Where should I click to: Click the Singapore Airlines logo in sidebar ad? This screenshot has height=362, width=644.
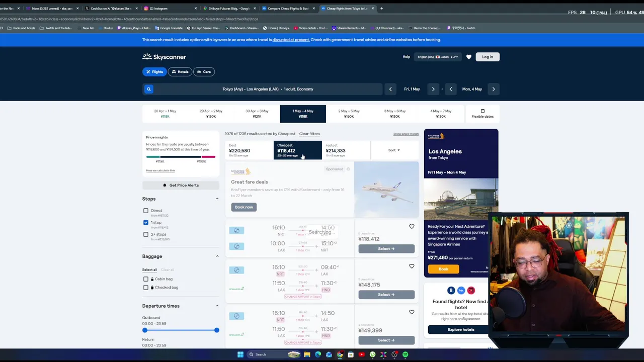point(436,136)
